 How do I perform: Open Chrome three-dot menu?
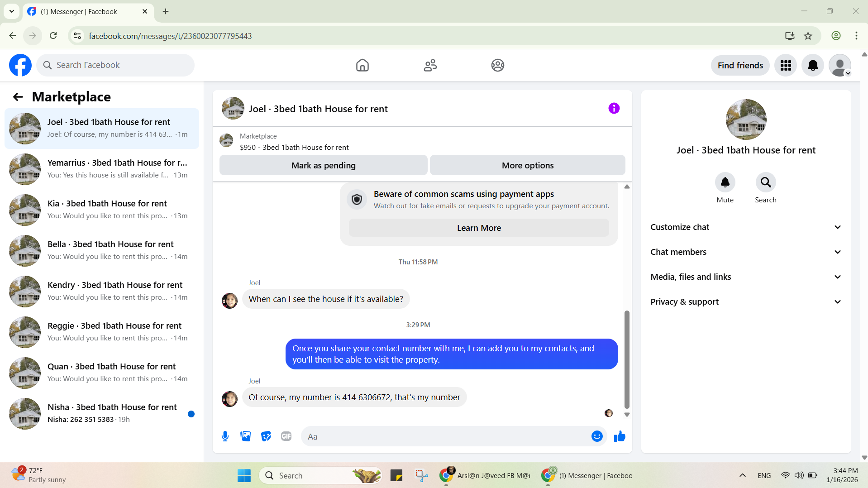[856, 36]
